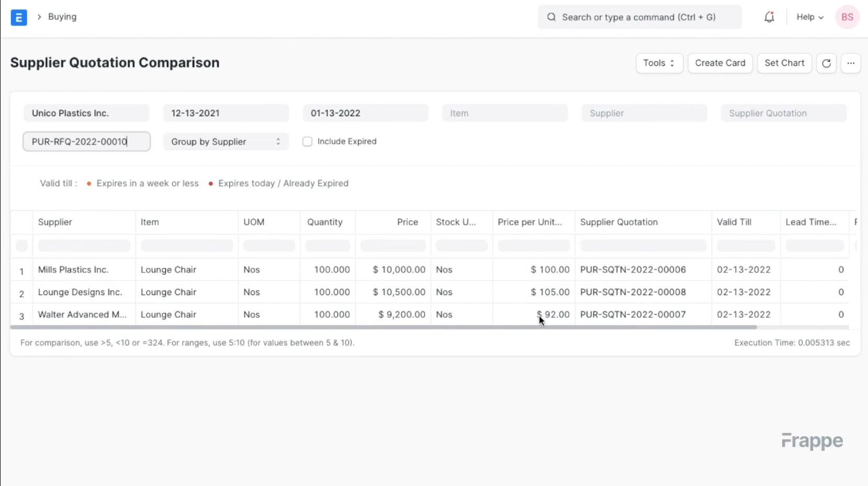Click the Valid Till column header
This screenshot has height=486, width=868.
point(746,222)
